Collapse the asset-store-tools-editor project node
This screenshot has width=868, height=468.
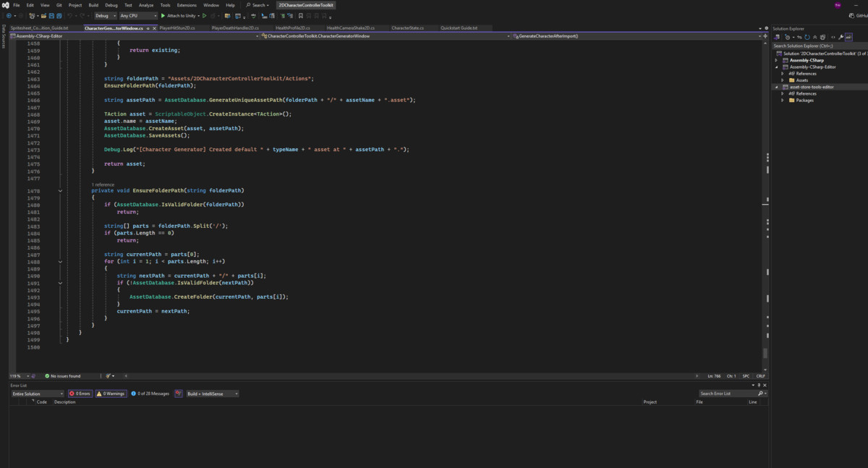click(x=776, y=87)
